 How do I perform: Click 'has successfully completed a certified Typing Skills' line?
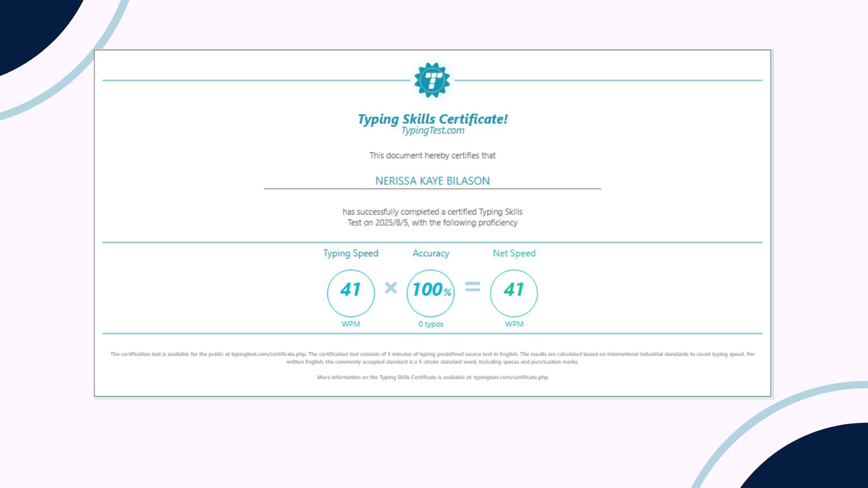click(x=433, y=212)
